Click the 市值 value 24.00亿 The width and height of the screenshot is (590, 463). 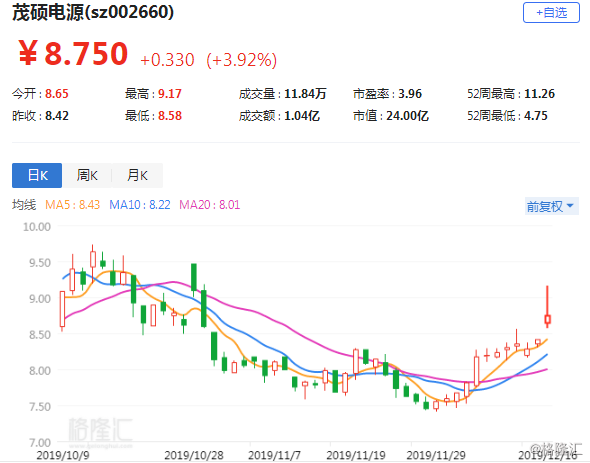[x=408, y=116]
